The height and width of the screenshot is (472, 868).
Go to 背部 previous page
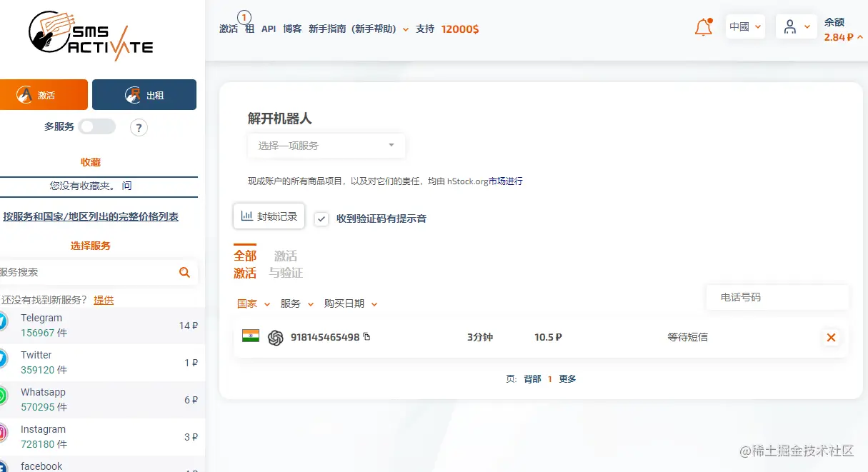532,379
